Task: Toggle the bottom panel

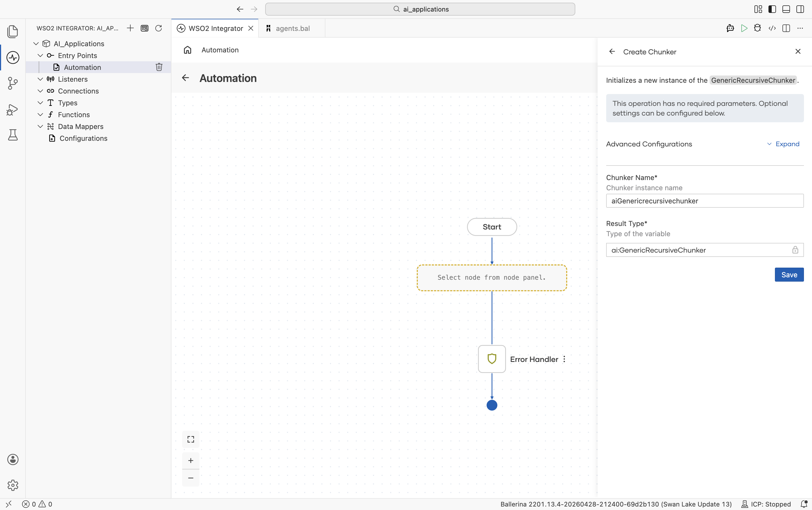Action: click(786, 9)
